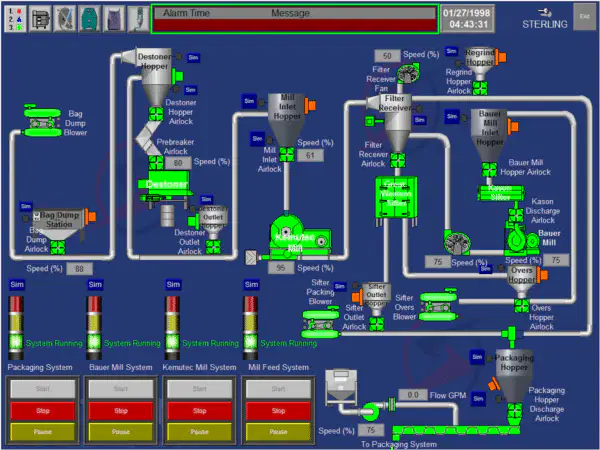The image size is (600, 450).
Task: Toggle Sim button beside Sifter Outlet Hopper
Action: [340, 286]
